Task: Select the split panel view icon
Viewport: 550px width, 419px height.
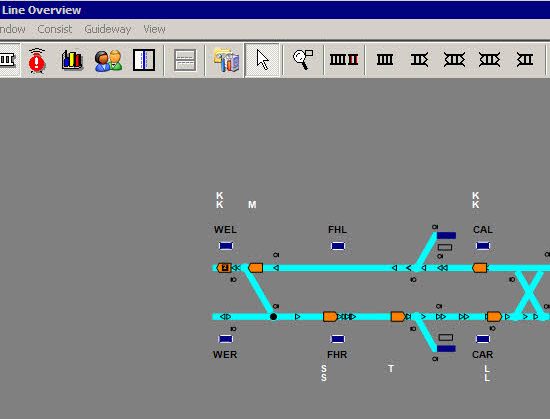Action: 144,60
